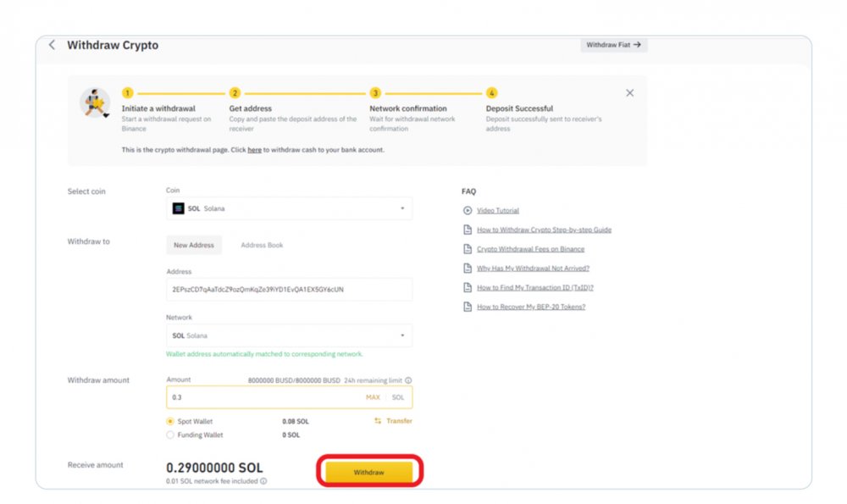Screen dimensions: 847x504
Task: Click the wallet Address input field
Action: click(x=289, y=290)
